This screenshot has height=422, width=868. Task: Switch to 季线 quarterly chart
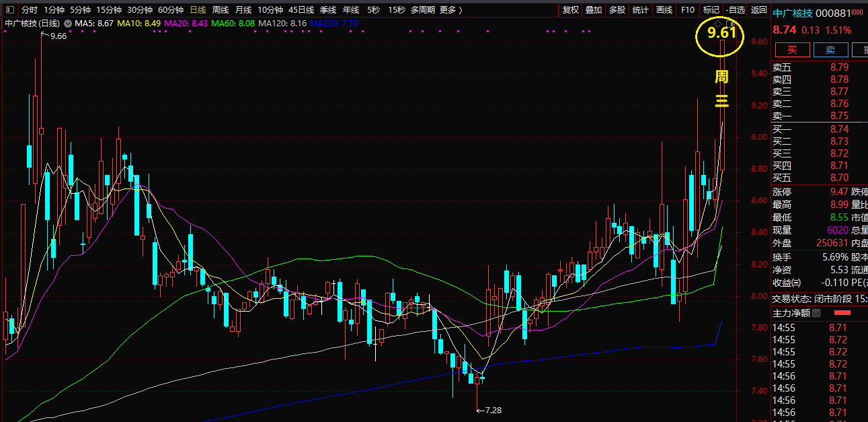[328, 10]
